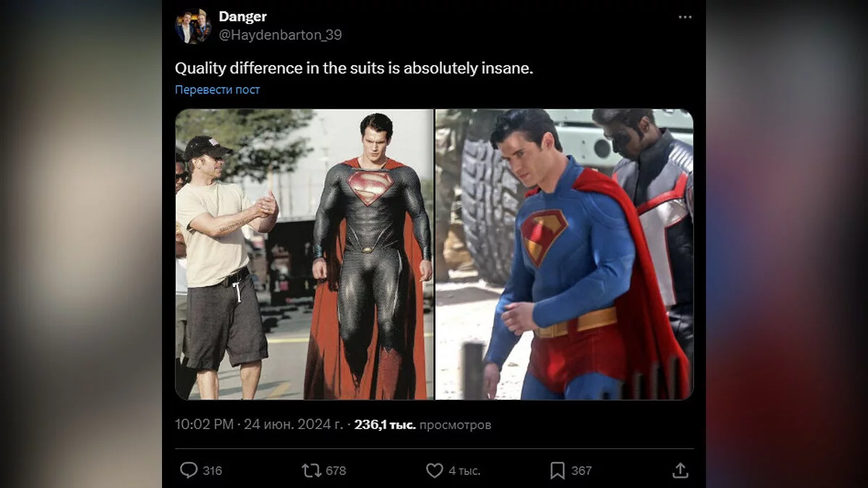Screen dimensions: 868x488
Task: Open the three-dot more options menu
Action: [x=685, y=17]
